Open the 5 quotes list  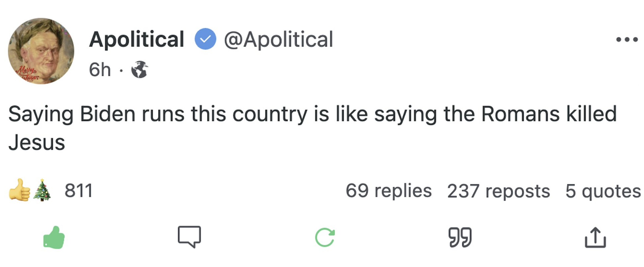[603, 191]
